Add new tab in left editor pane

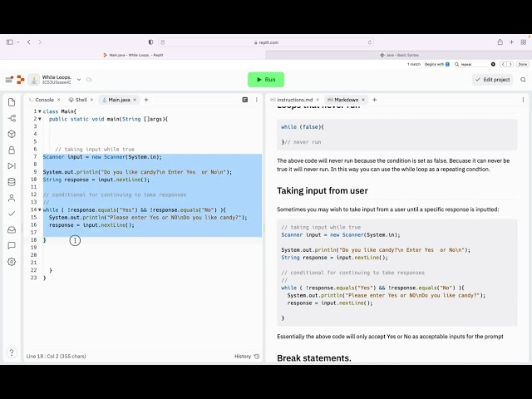click(146, 100)
